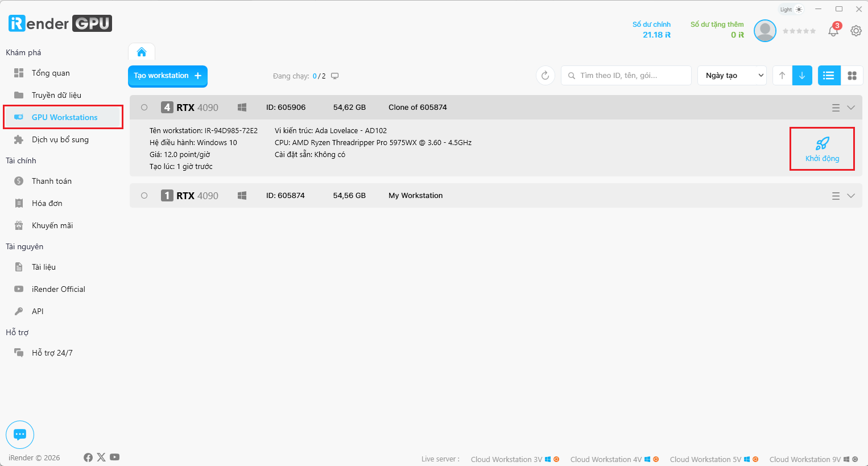Select GPU Workstations in sidebar
Image resolution: width=868 pixels, height=466 pixels.
tap(63, 117)
